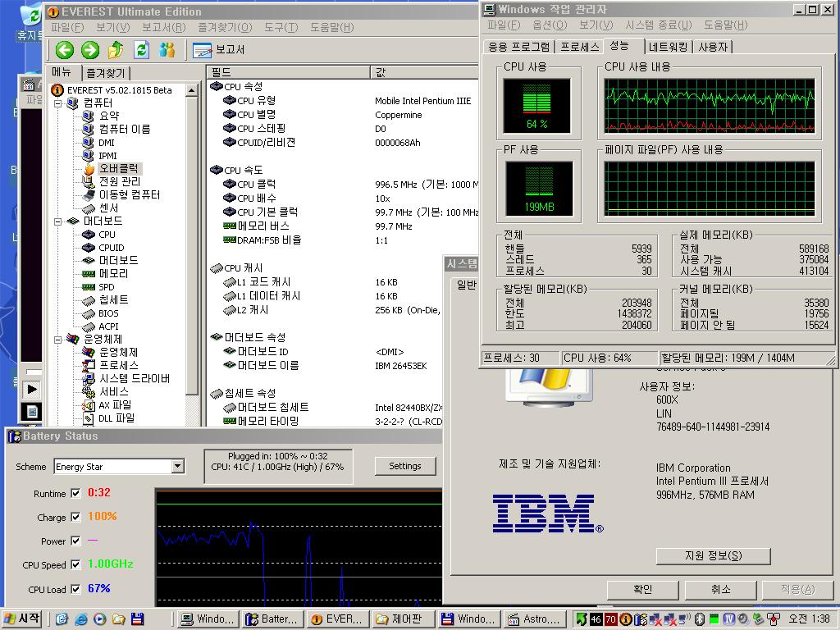Click the Settings button in Battery Status

[x=405, y=464]
